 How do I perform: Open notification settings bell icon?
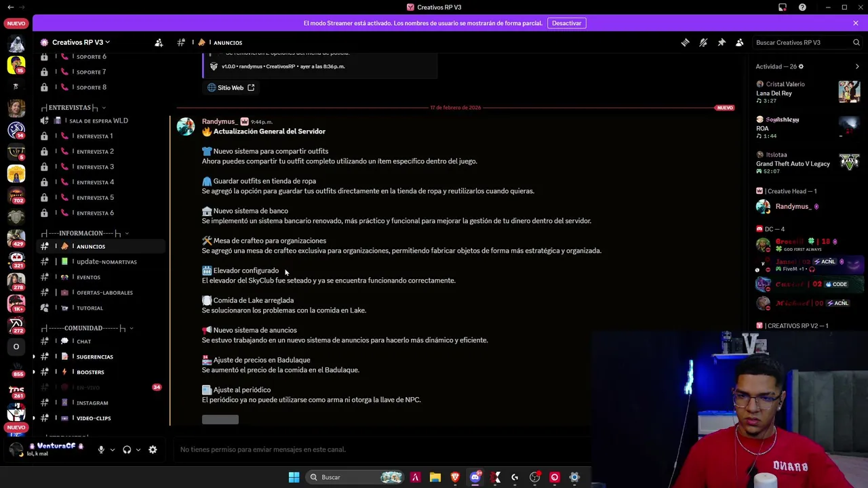(x=703, y=42)
